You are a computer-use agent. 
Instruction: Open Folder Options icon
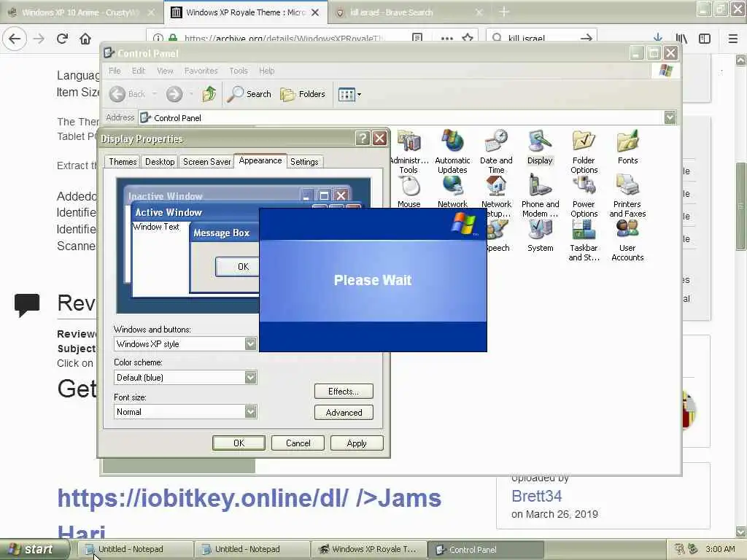tap(584, 152)
